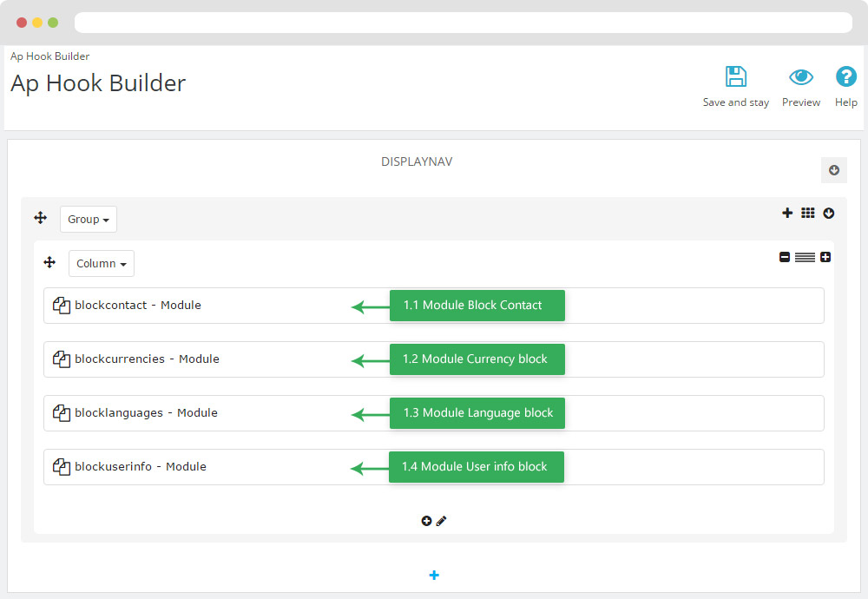Collapse the Group with its down-arrow icon
Screen dimensions: 868x599
[828, 214]
